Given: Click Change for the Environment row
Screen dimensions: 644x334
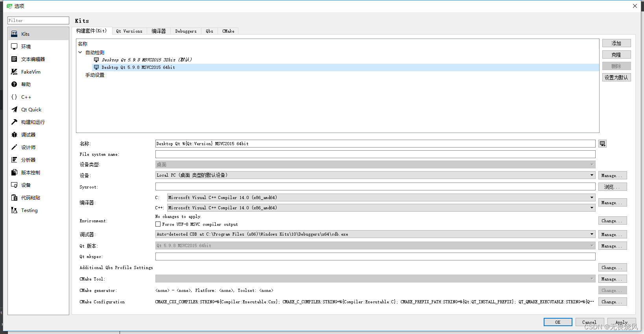Looking at the screenshot, I should point(613,221).
